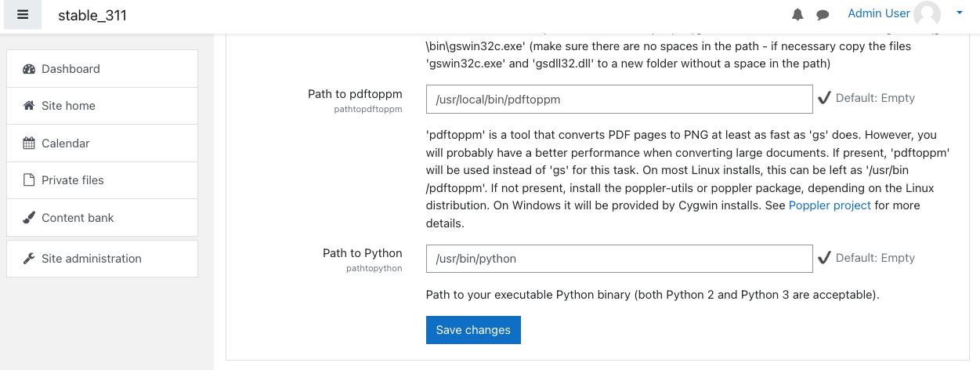Click the Site administration wrench icon
Screen dimensions: 980x370
[x=29, y=259]
